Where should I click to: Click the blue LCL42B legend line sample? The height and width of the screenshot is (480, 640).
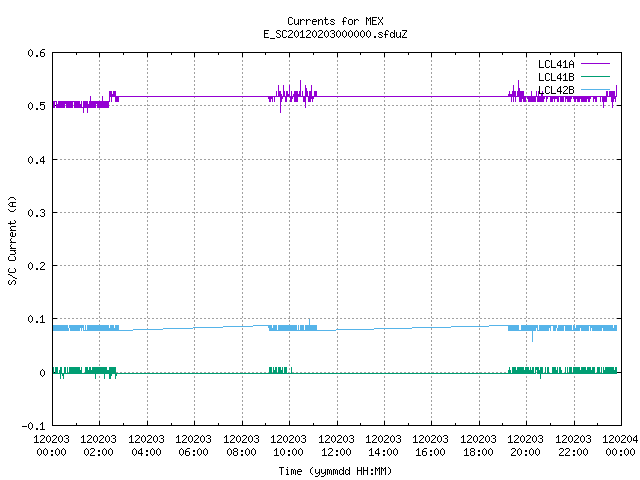595,89
